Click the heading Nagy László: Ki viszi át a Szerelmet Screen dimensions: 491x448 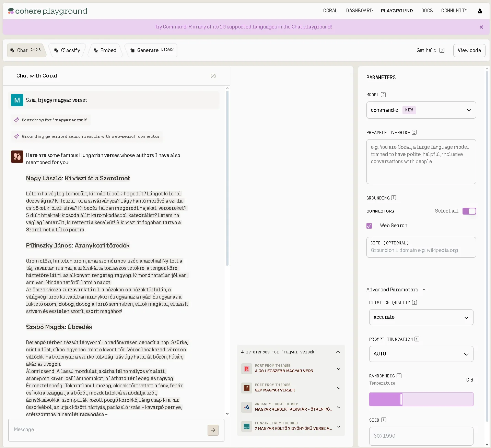(x=78, y=178)
